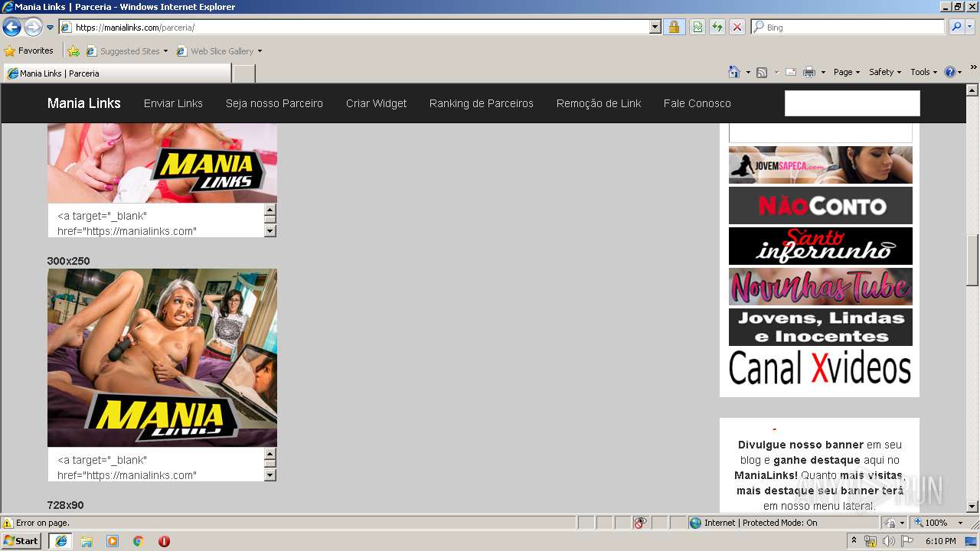Viewport: 980px width, 551px height.
Task: Open the volume speaker tray icon
Action: tap(888, 541)
